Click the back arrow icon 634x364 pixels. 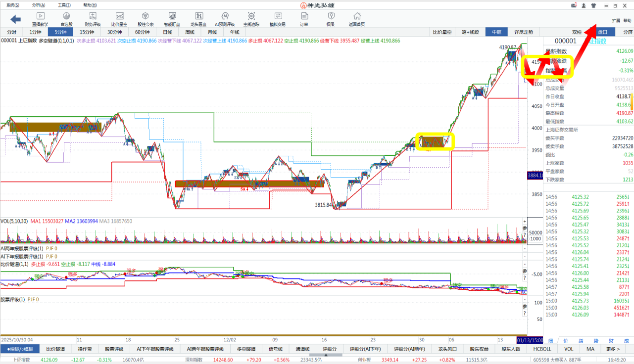pos(16,19)
